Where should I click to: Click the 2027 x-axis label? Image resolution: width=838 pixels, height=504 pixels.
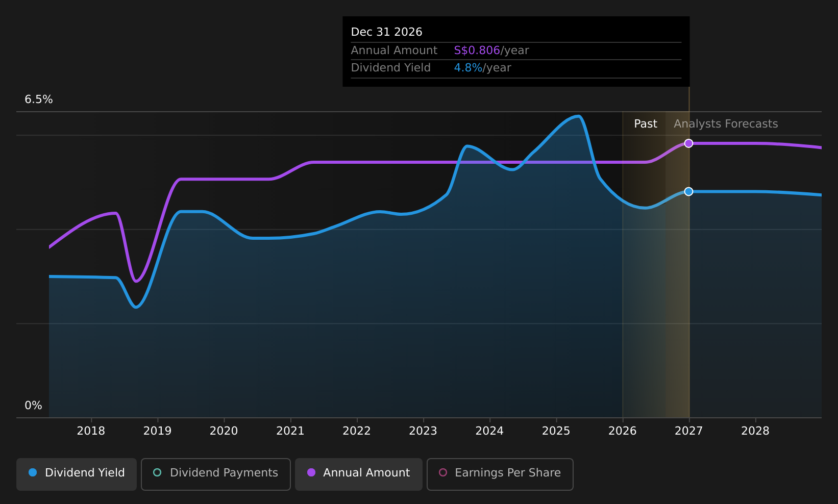[x=689, y=431]
